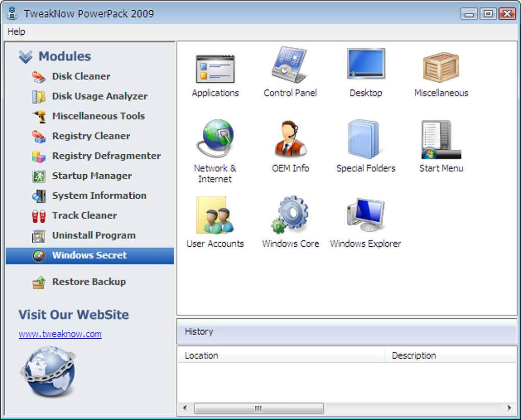Image resolution: width=521 pixels, height=420 pixels.
Task: Open the Network & Internet globe icon
Action: pyautogui.click(x=215, y=138)
